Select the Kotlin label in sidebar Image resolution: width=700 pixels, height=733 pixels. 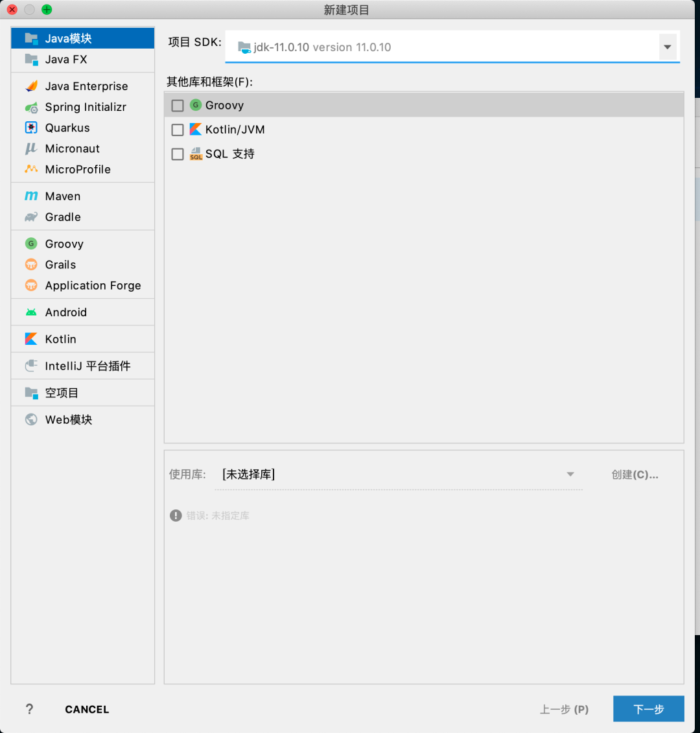[x=60, y=339]
